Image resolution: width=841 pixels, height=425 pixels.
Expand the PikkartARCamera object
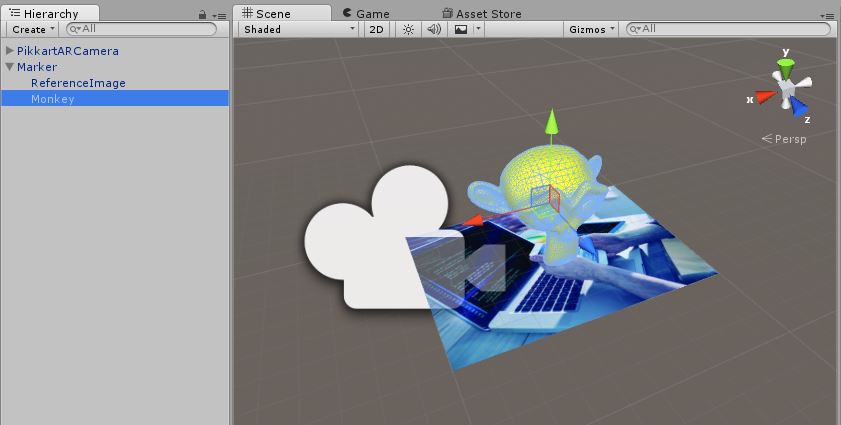click(x=9, y=50)
